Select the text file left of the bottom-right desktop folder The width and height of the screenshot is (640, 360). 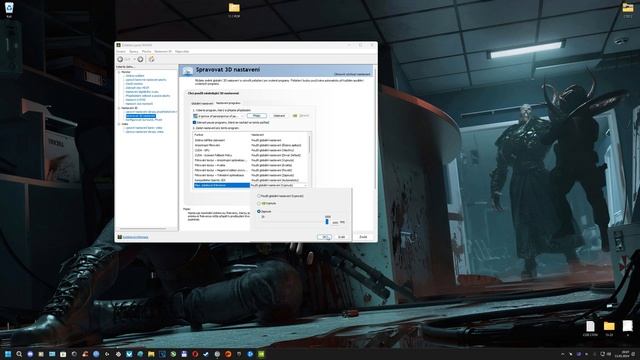coord(590,327)
